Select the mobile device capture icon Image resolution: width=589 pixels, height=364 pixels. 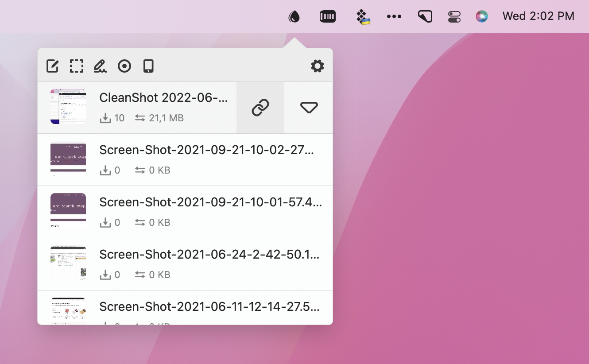[x=148, y=66]
